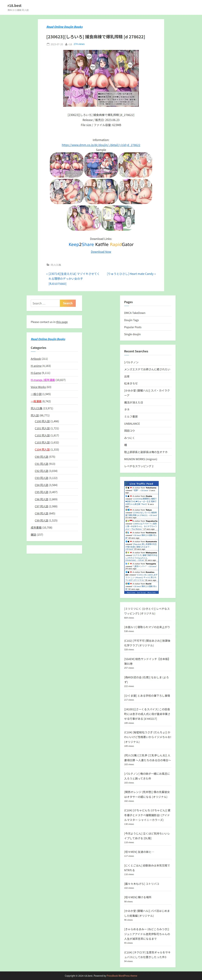The image size is (202, 980).
Task: Select recent search MIGNON WORKS (mignon)
Action: [141, 459]
